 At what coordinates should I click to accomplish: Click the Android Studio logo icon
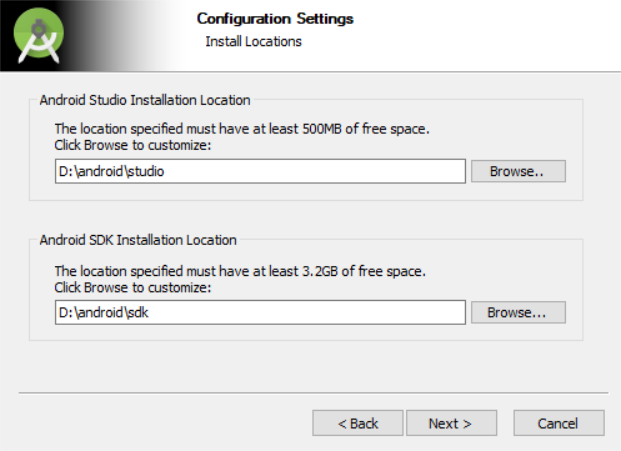click(x=40, y=37)
